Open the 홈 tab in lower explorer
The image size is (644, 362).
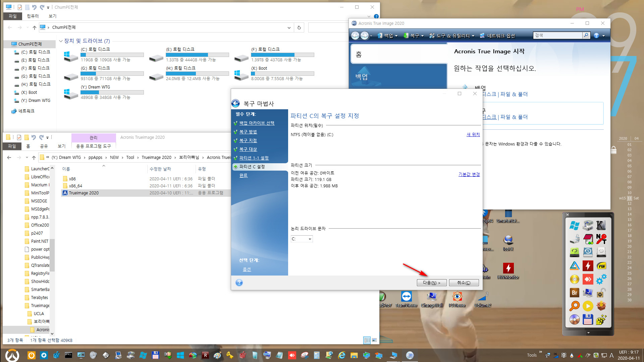coord(28,146)
